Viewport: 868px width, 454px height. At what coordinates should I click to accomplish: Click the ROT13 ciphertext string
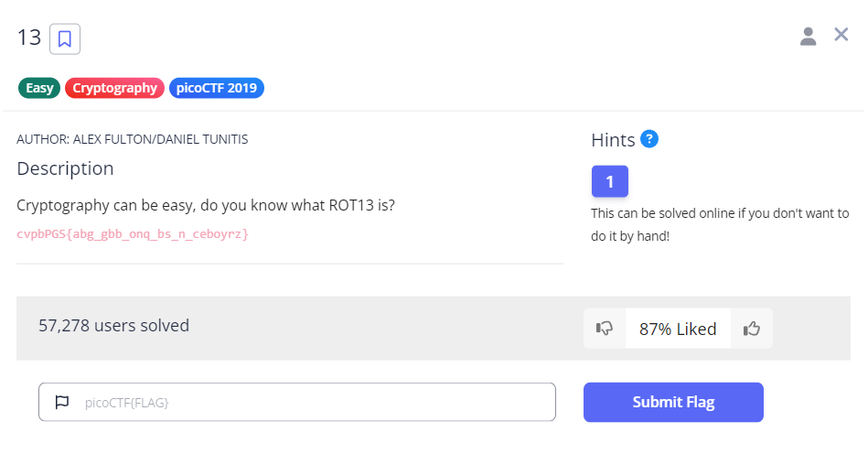(133, 234)
